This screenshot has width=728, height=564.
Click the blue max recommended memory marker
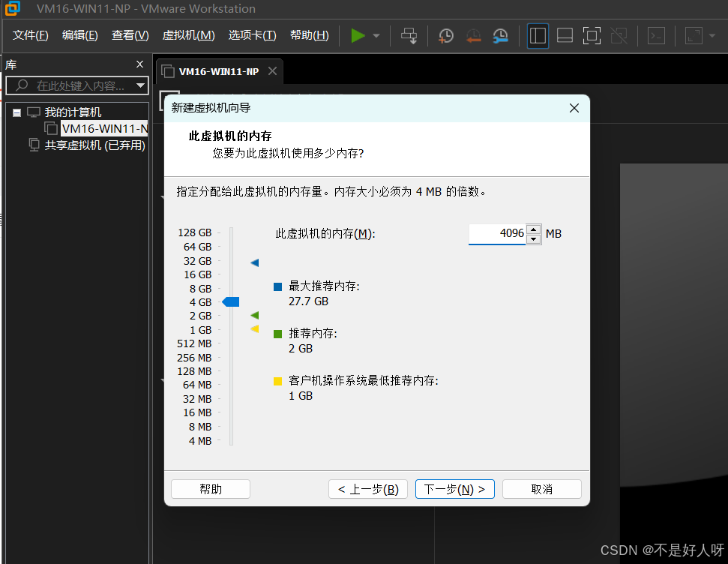tap(254, 263)
